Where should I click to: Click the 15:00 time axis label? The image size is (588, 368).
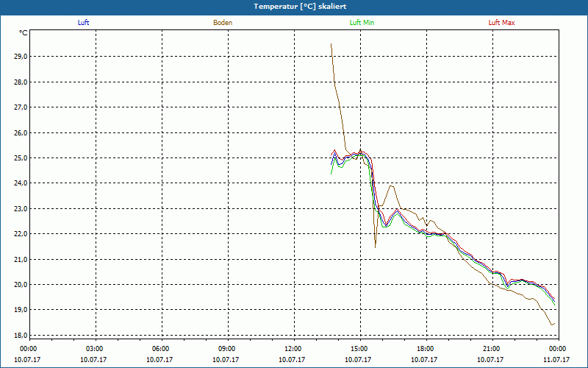pyautogui.click(x=359, y=349)
